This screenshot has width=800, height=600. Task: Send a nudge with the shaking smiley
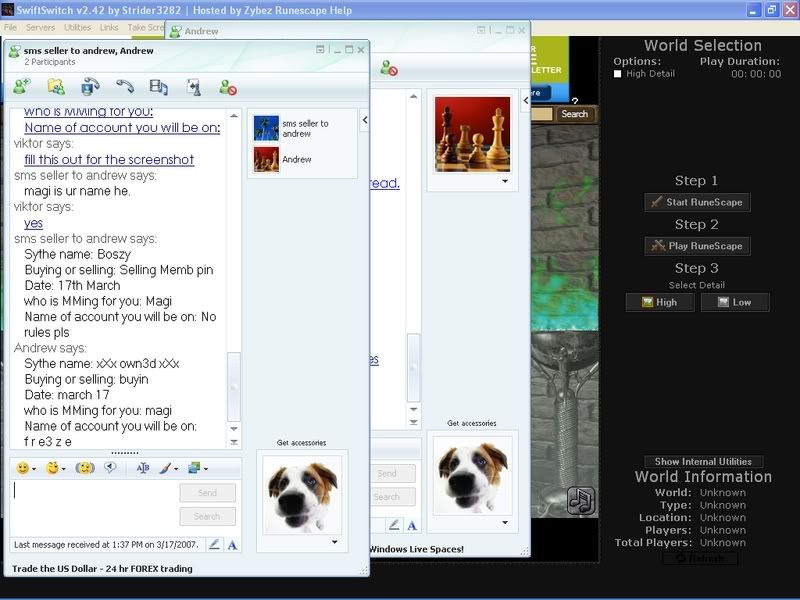(x=85, y=468)
